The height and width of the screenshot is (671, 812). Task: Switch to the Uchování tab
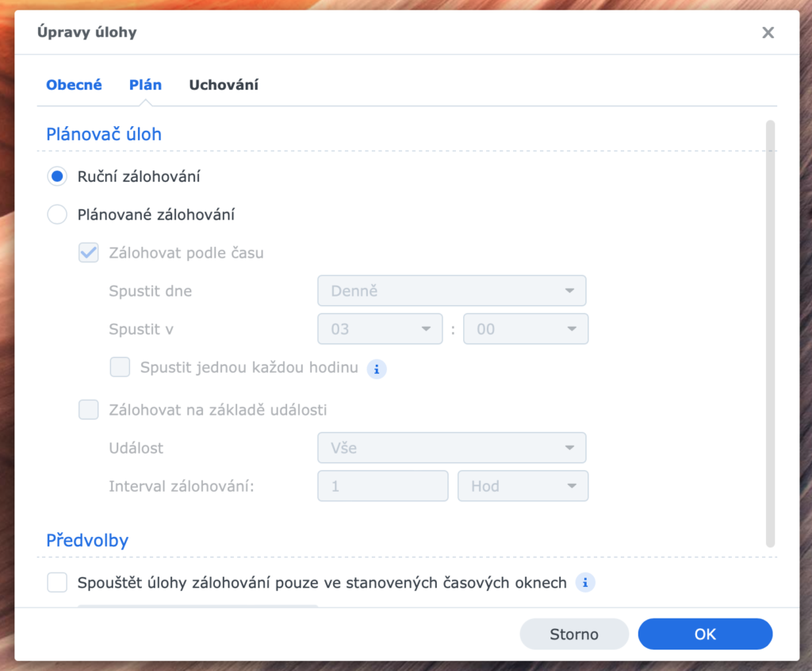click(224, 84)
